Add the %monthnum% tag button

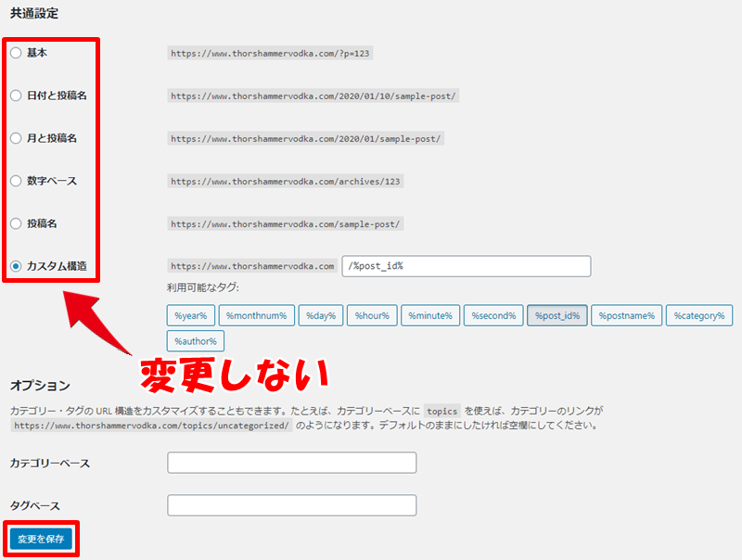(257, 316)
